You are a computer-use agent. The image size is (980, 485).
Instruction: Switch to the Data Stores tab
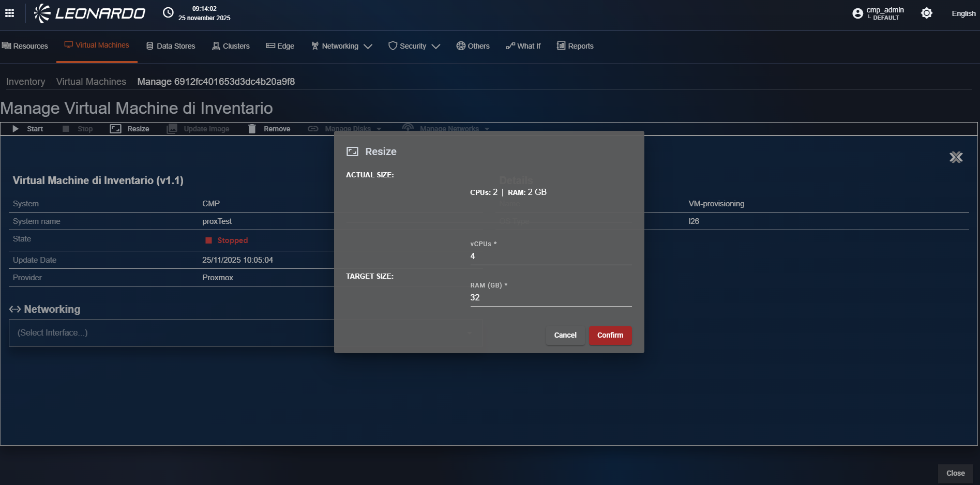pyautogui.click(x=171, y=46)
